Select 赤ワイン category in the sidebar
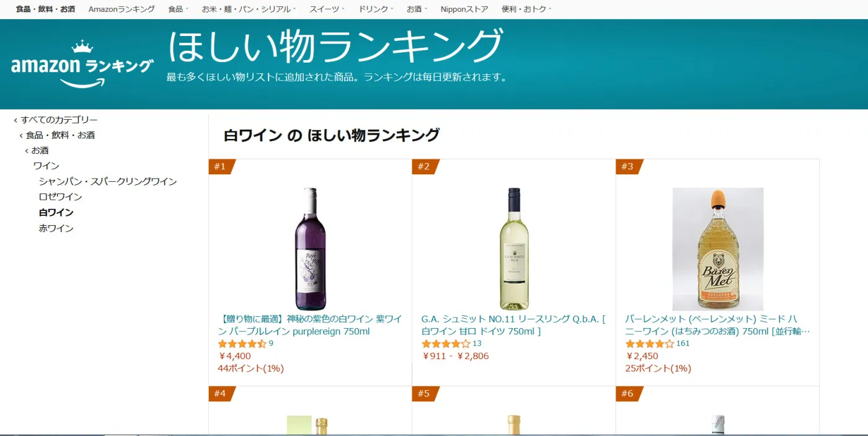Image resolution: width=868 pixels, height=436 pixels. pos(56,228)
